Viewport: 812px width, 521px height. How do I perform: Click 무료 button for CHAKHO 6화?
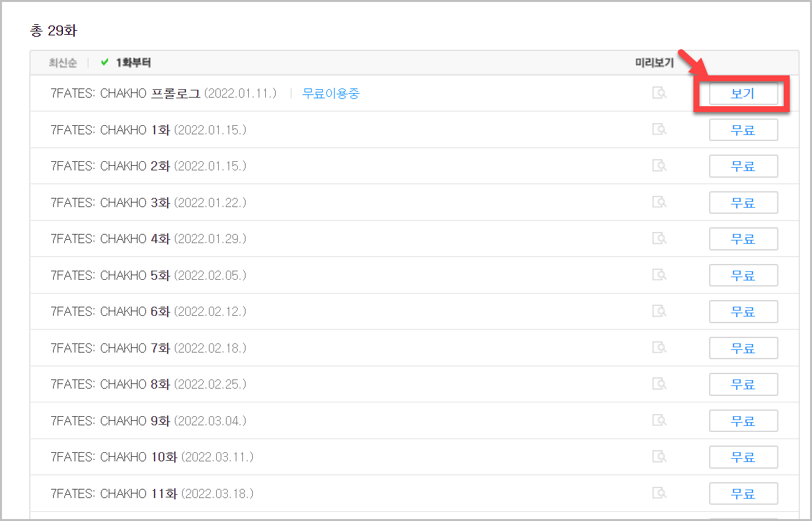[x=743, y=312]
